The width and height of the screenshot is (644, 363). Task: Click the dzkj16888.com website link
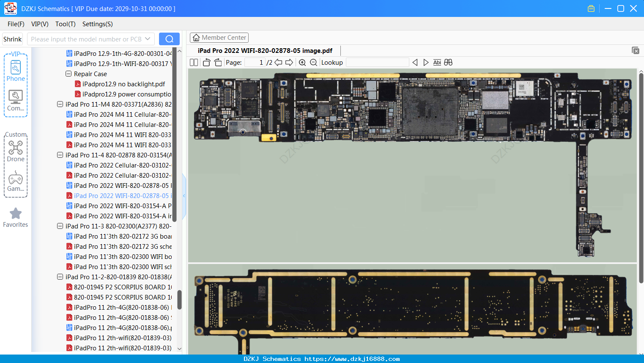pos(352,359)
